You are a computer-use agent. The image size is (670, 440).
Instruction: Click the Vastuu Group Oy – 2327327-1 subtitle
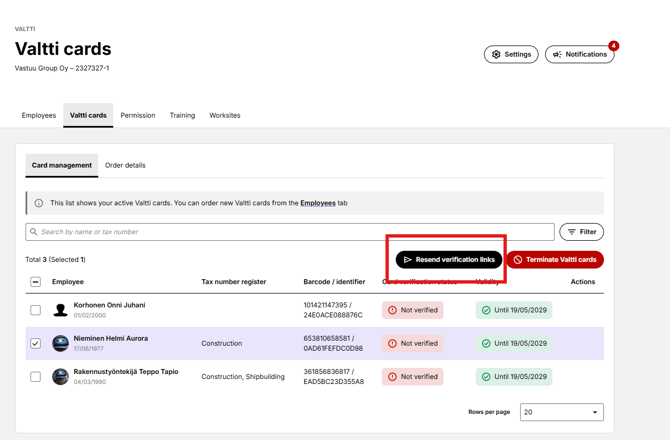[x=62, y=68]
